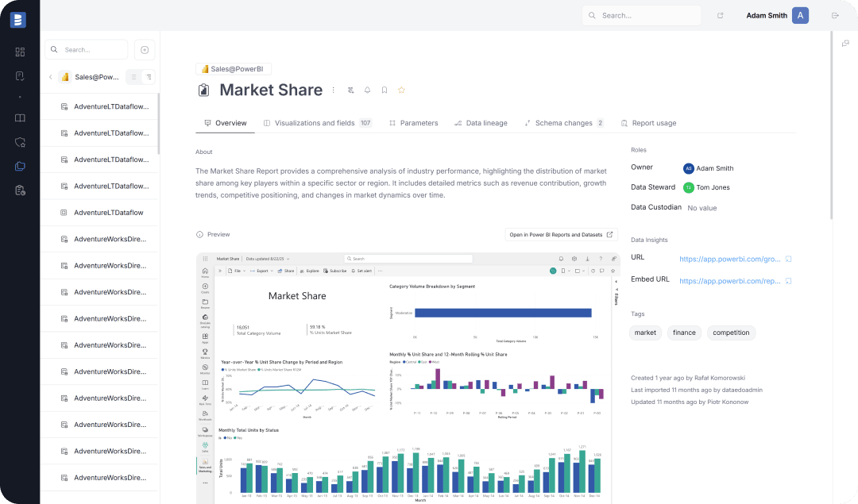Toggle the tree view icon in the left panel
Viewport: 858px width, 504px height.
tap(149, 76)
